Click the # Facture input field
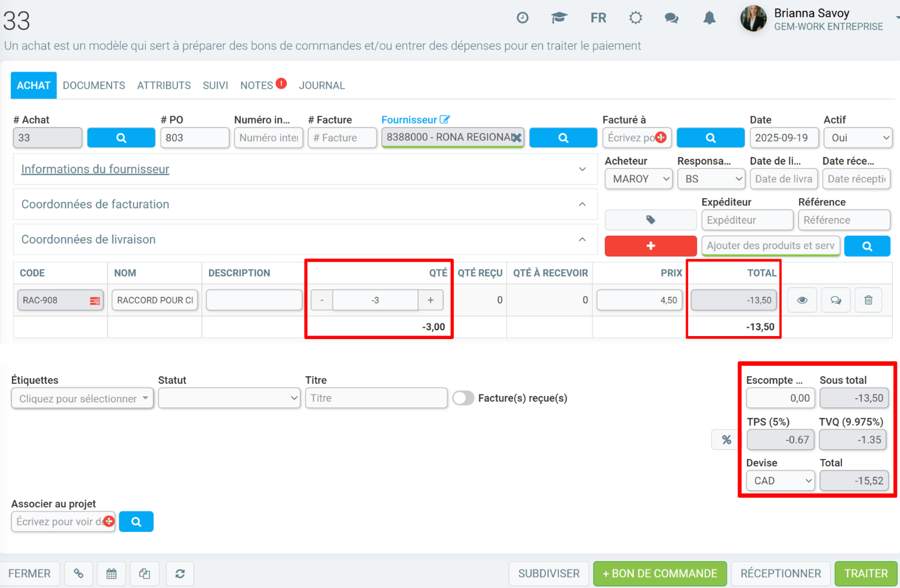The height and width of the screenshot is (588, 900). pos(342,137)
